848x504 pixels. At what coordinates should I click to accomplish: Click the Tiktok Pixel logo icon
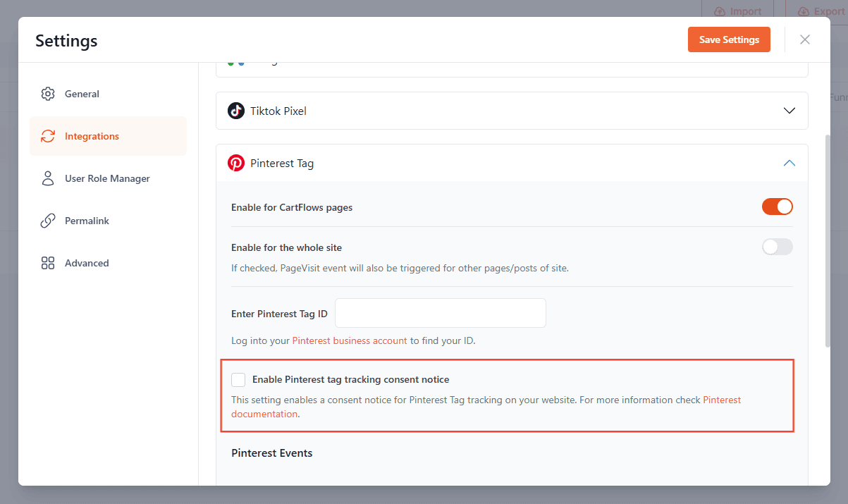coord(236,111)
